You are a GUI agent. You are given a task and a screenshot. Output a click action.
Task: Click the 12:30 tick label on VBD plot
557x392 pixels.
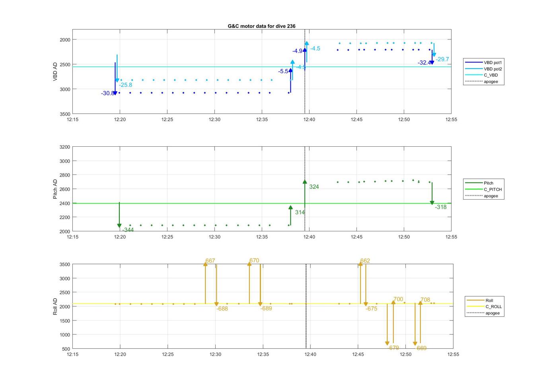point(214,120)
